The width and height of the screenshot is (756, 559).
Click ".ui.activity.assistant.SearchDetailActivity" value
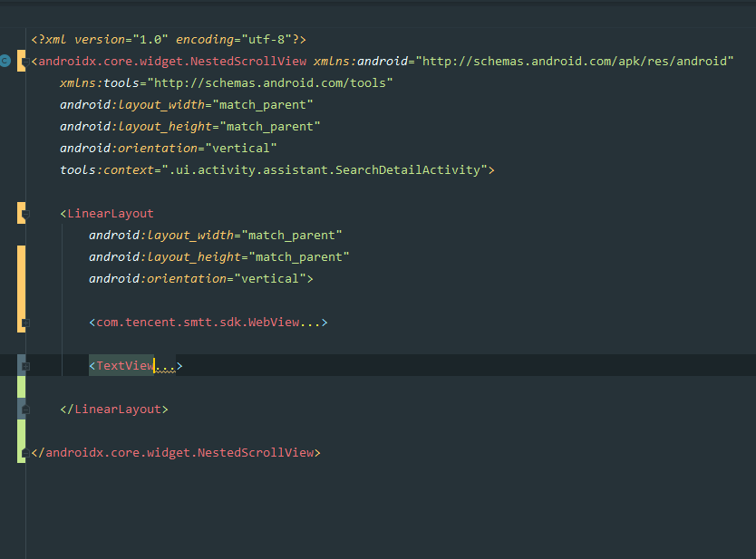coord(325,169)
